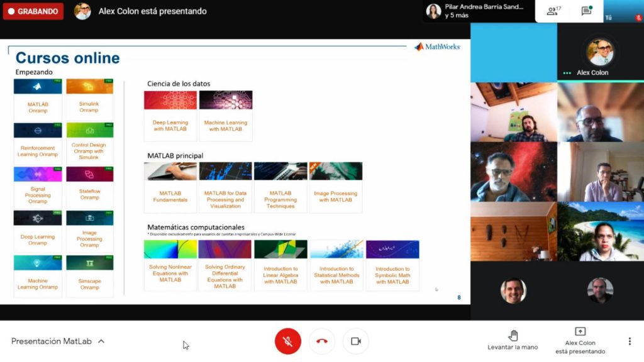Click the Simulink Onramp course tile
Screen dimensions: 644x362
tap(89, 99)
